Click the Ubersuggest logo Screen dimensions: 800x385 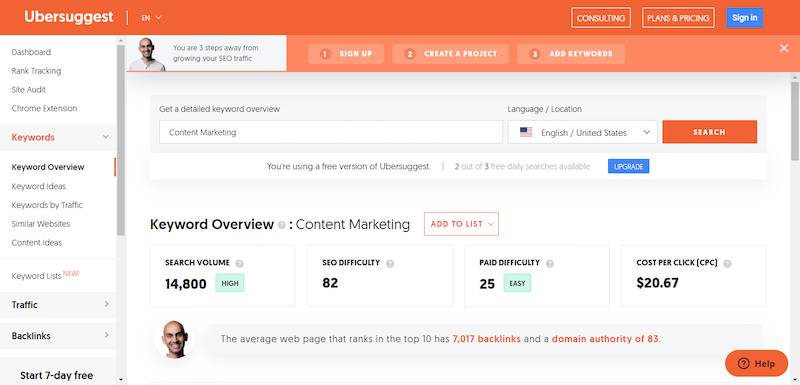[68, 17]
